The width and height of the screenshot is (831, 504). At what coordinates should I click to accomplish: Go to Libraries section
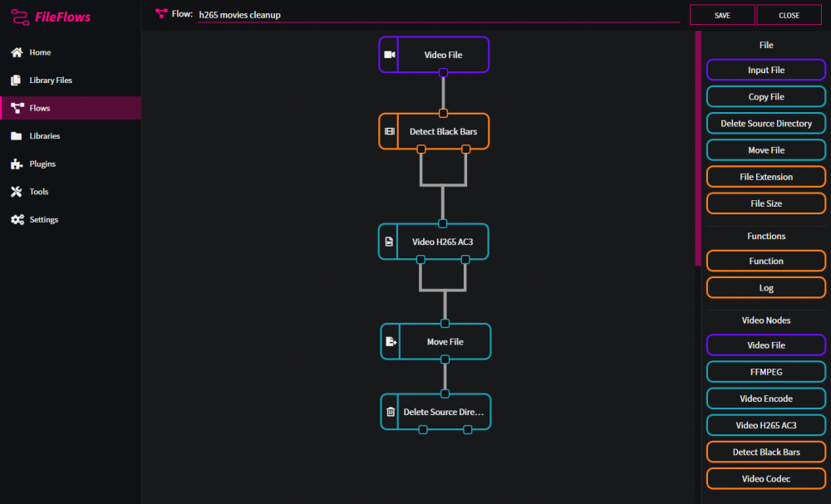point(71,136)
